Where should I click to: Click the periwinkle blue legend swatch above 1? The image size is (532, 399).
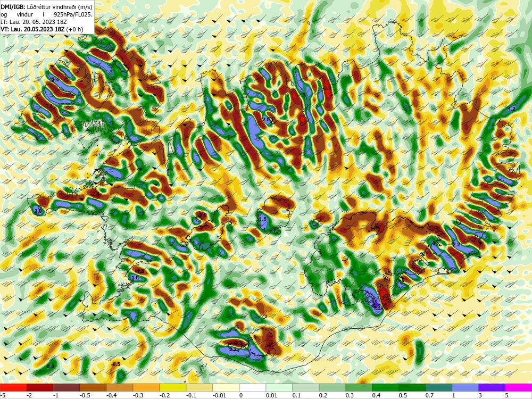465,387
